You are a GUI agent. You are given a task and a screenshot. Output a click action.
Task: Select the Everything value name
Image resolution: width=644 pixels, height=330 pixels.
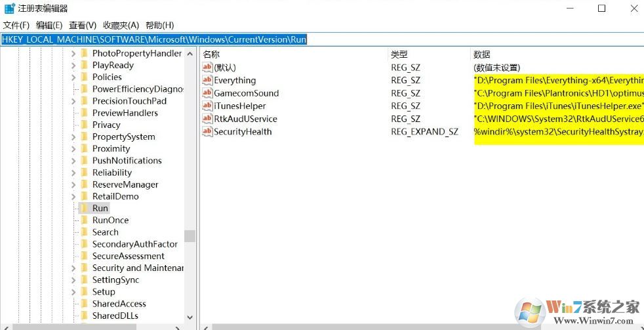(235, 80)
